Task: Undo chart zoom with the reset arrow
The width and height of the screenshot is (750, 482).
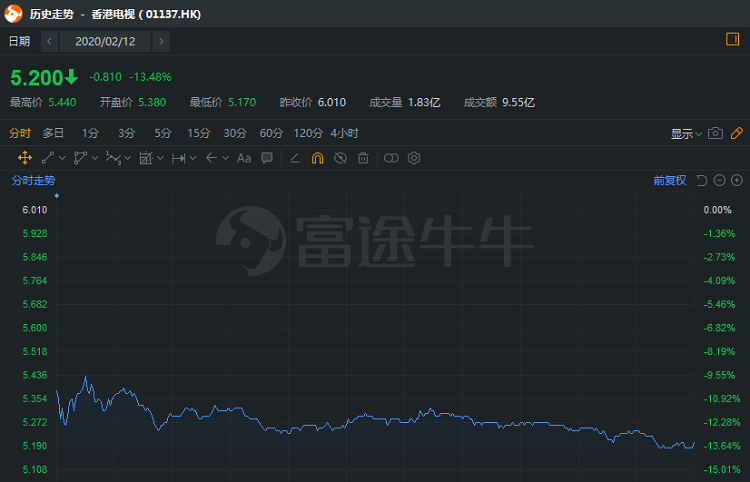Action: [702, 180]
